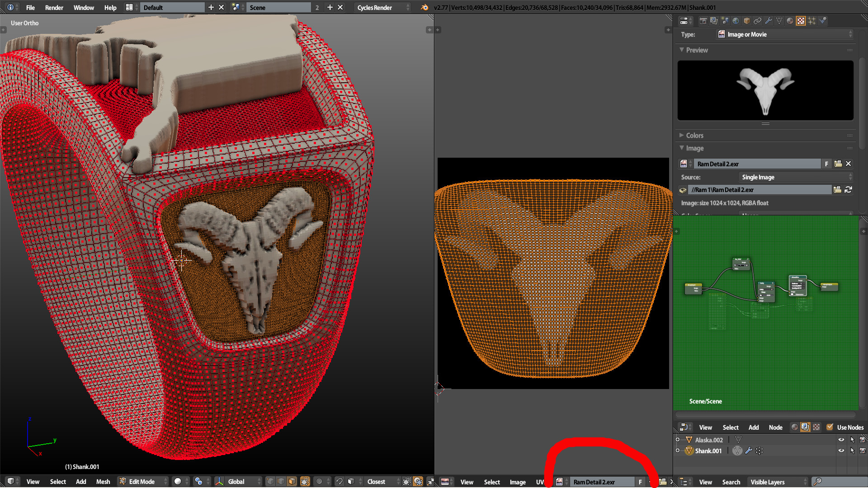Screen dimensions: 868x488
Task: Open the Mesh menu in 3D view header
Action: (x=103, y=482)
